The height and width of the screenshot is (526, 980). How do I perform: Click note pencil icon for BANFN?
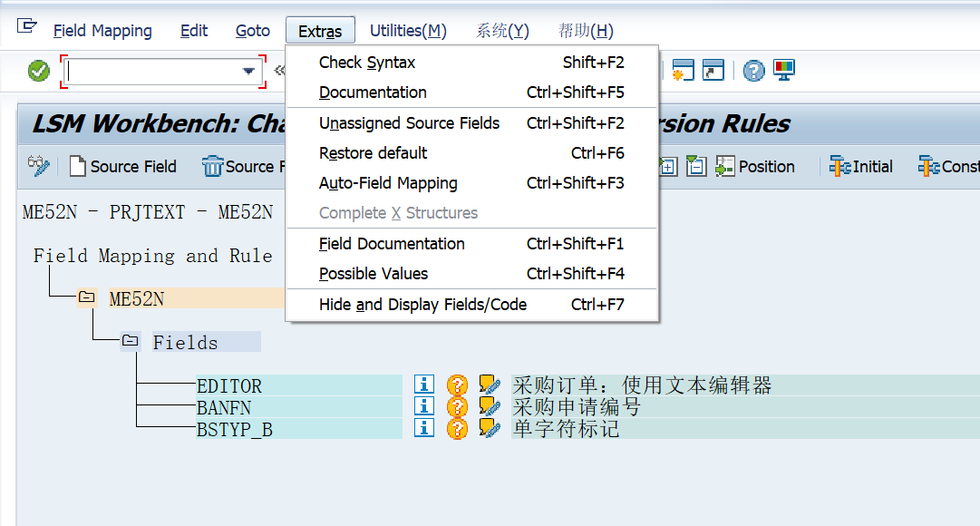pyautogui.click(x=490, y=406)
